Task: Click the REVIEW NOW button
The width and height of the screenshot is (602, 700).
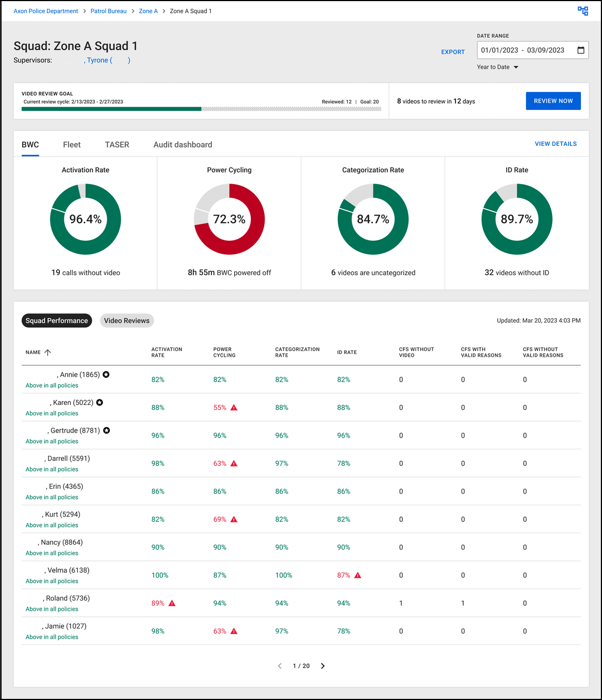Action: point(553,100)
